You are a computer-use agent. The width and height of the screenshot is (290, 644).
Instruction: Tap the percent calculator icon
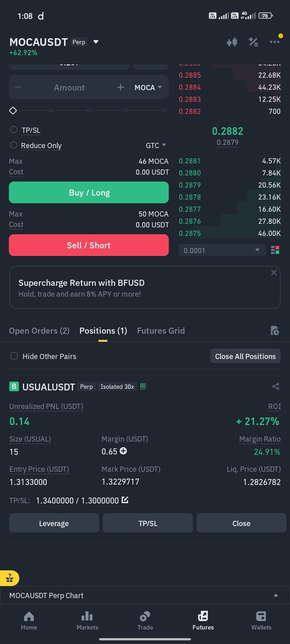click(253, 42)
